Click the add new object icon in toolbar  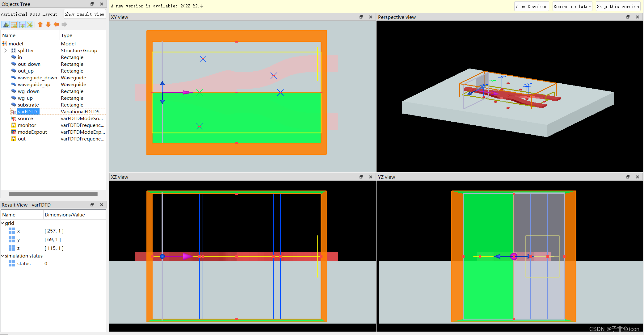5,24
